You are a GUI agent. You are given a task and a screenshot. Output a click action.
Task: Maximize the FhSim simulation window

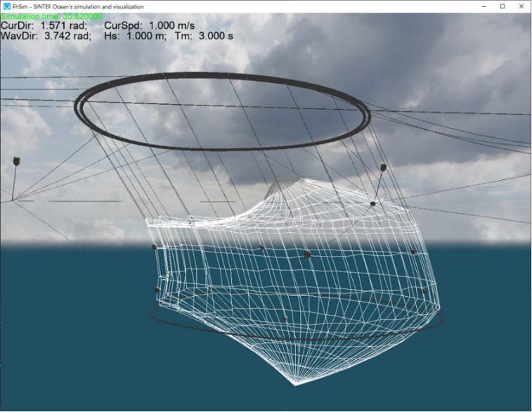502,6
